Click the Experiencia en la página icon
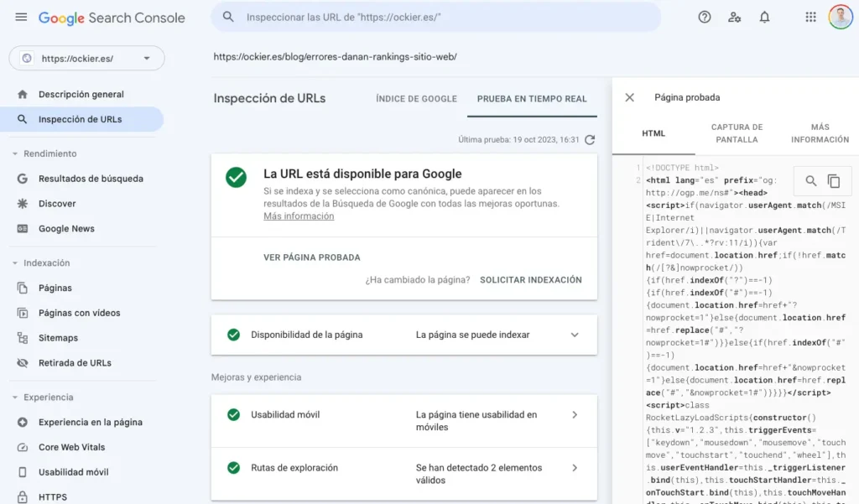This screenshot has height=504, width=859. click(23, 422)
